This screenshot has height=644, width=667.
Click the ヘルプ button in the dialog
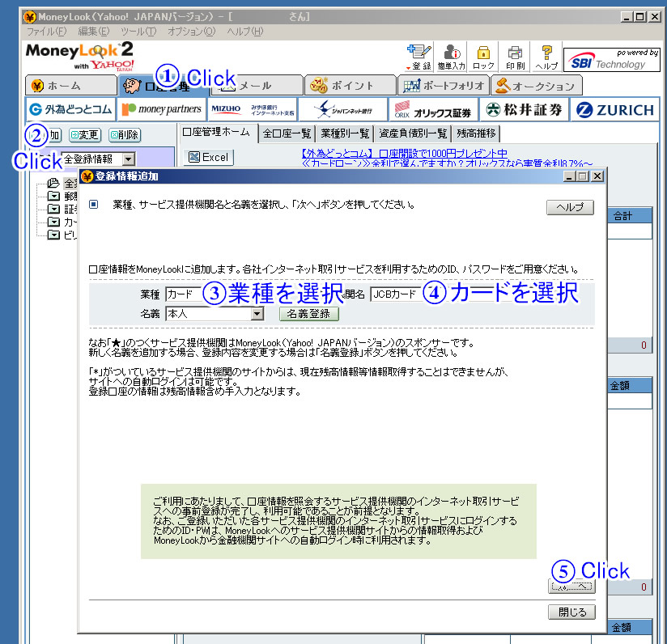(x=570, y=207)
